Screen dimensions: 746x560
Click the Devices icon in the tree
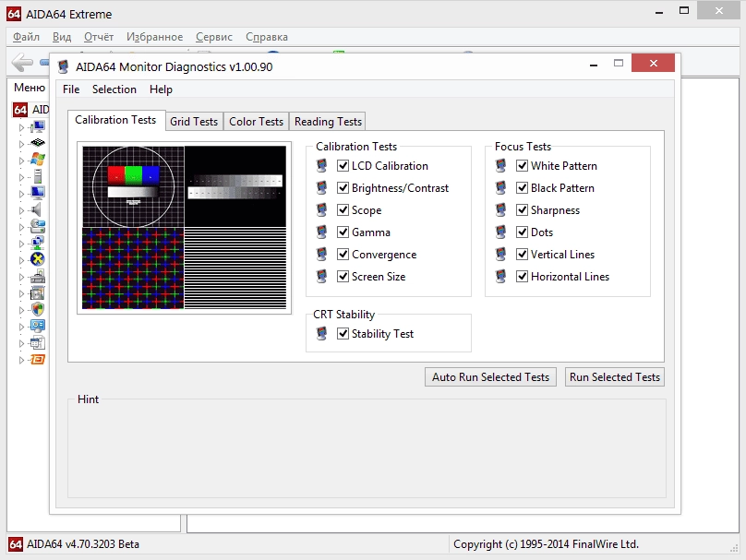click(37, 276)
